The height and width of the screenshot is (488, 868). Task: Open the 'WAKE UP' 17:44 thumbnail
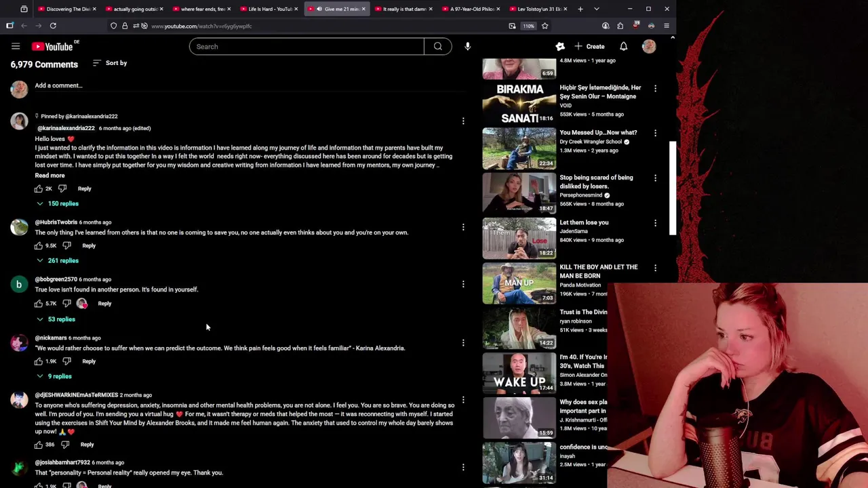click(x=519, y=373)
